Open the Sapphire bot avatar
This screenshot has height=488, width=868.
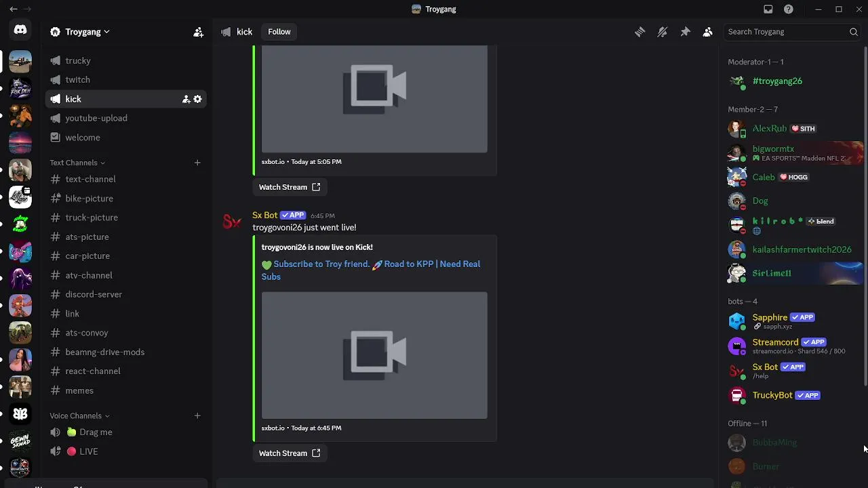click(x=737, y=321)
